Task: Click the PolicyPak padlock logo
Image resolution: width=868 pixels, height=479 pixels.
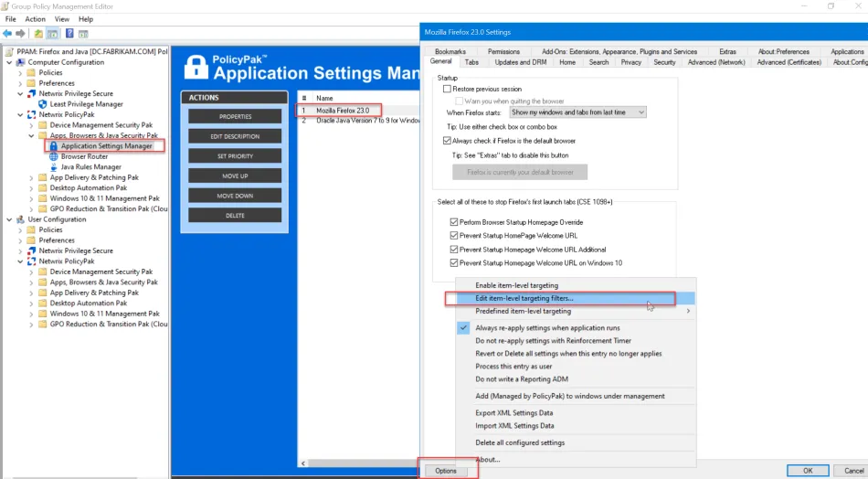Action: pyautogui.click(x=196, y=67)
